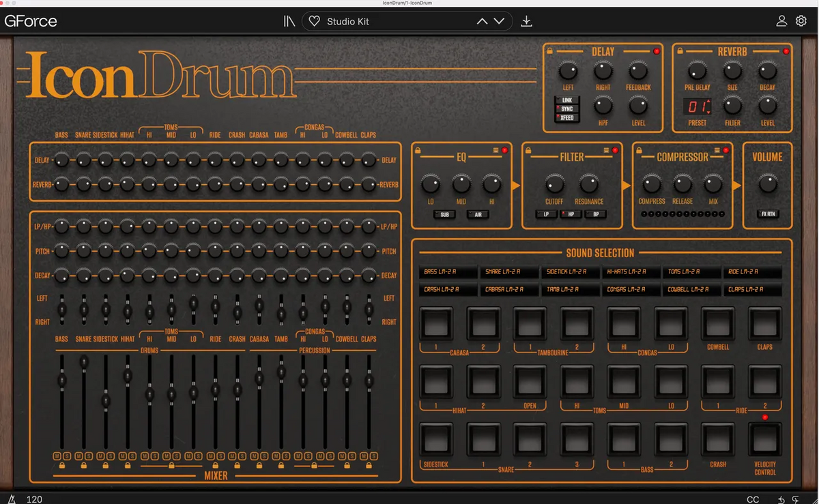The width and height of the screenshot is (819, 504).
Task: Click the Congas group mixer lock
Action: pyautogui.click(x=314, y=466)
